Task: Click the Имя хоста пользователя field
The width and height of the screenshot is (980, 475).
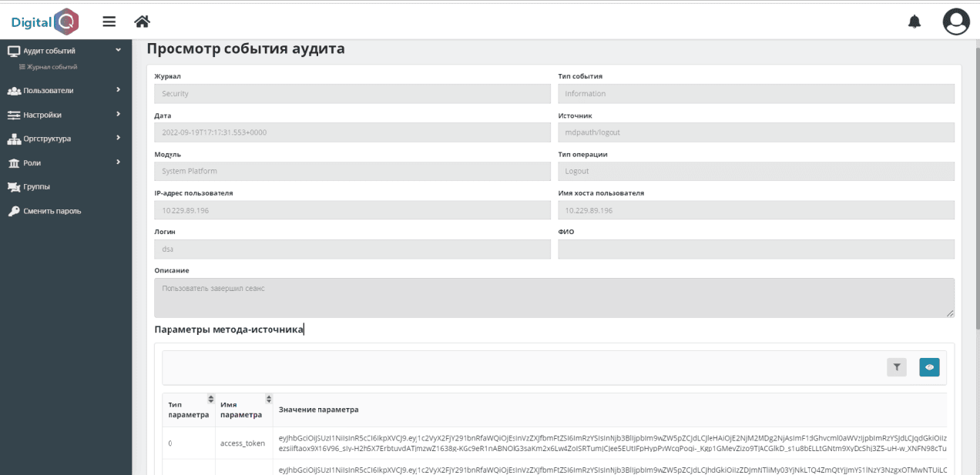Action: pos(756,210)
